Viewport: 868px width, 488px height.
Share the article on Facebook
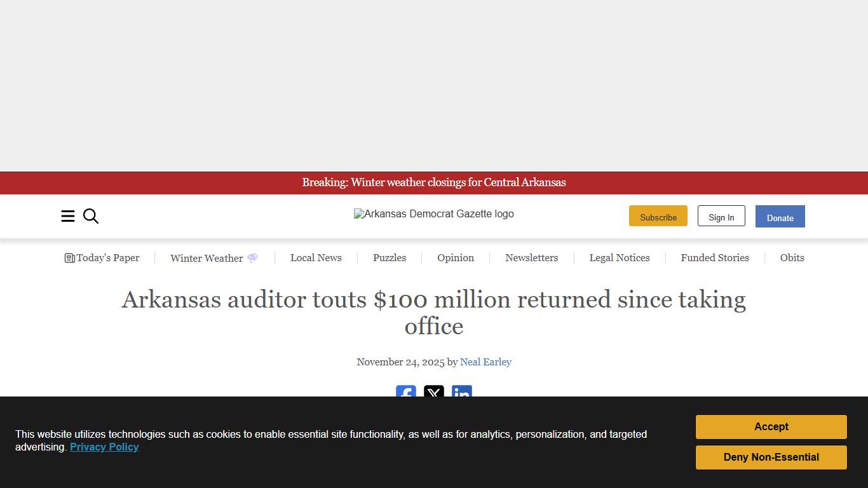(x=405, y=394)
